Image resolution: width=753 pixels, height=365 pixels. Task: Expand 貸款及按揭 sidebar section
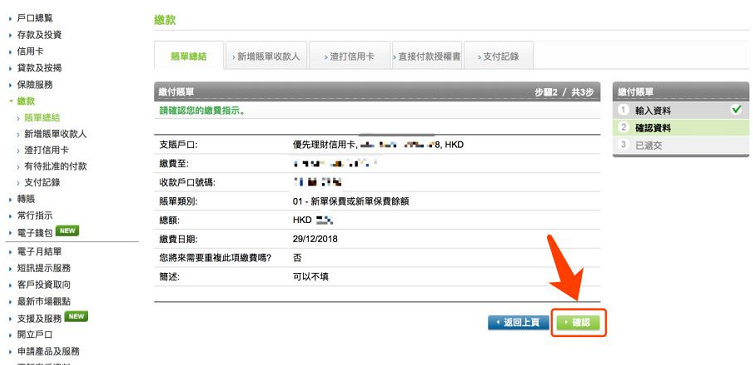pos(39,68)
